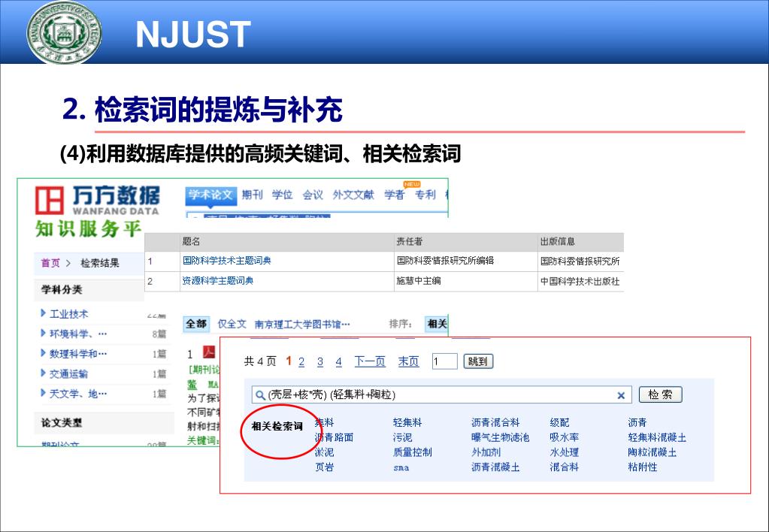769x532 pixels.
Task: Click related term 沥青混合料
Action: [495, 422]
